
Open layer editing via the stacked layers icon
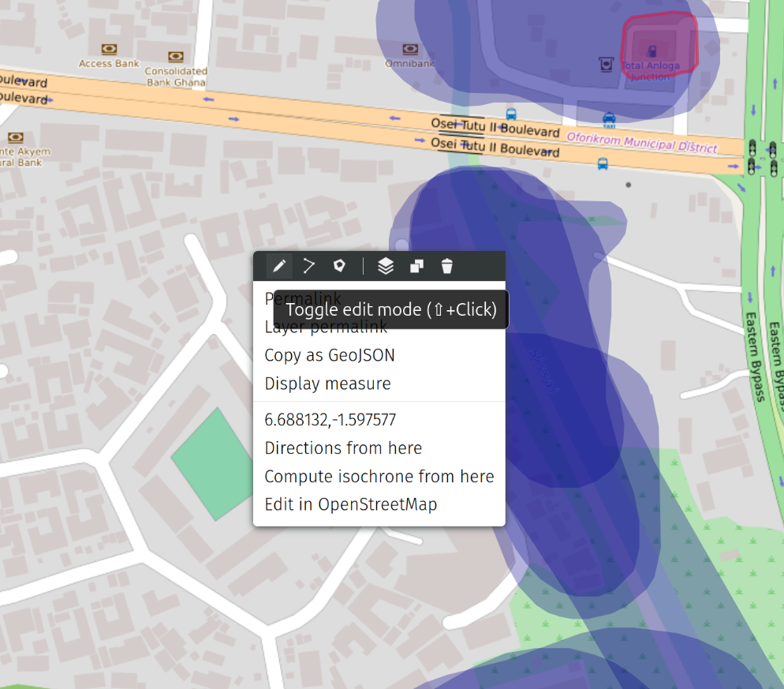385,266
